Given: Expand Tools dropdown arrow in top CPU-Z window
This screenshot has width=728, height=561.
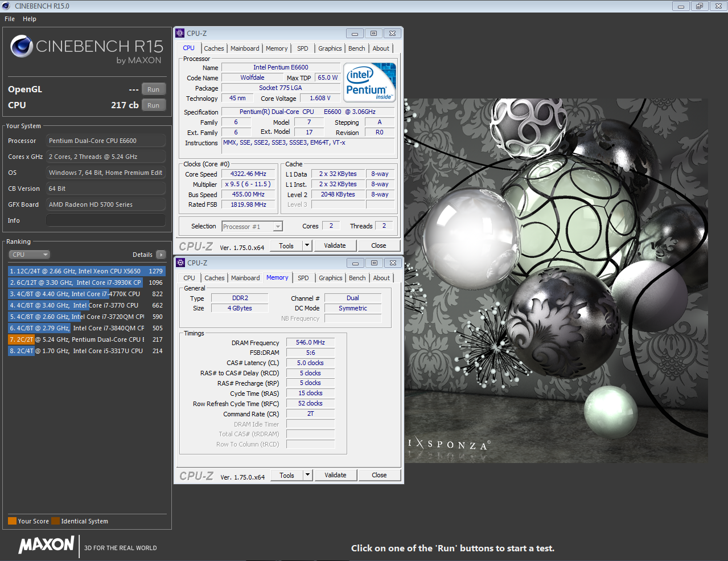Looking at the screenshot, I should pyautogui.click(x=307, y=245).
